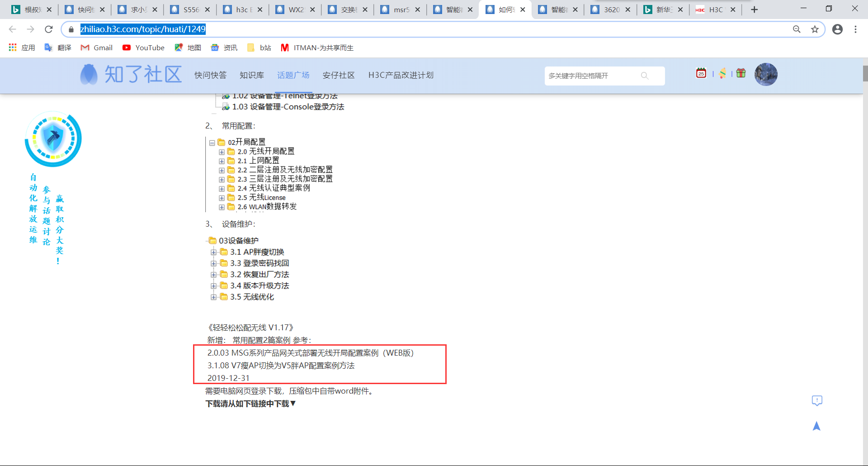Open the gift box icon
The height and width of the screenshot is (466, 868).
click(741, 73)
